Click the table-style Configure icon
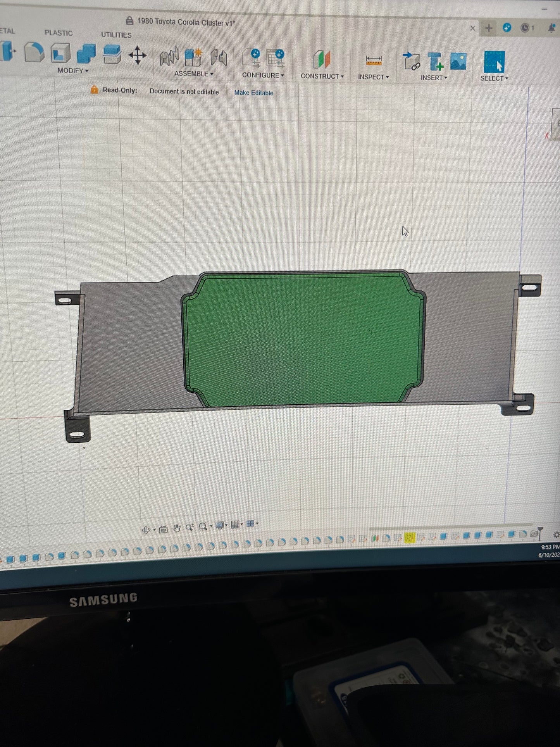This screenshot has height=747, width=560. click(x=276, y=59)
